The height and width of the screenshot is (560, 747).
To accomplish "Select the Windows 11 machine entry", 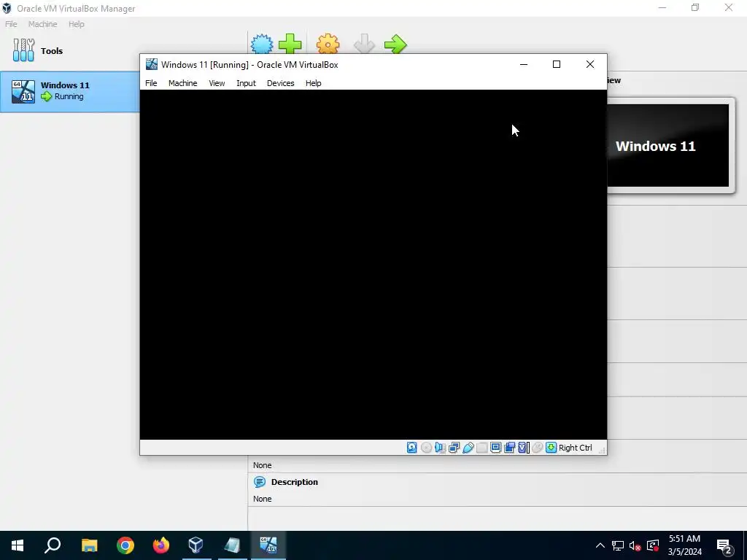I will click(x=69, y=91).
